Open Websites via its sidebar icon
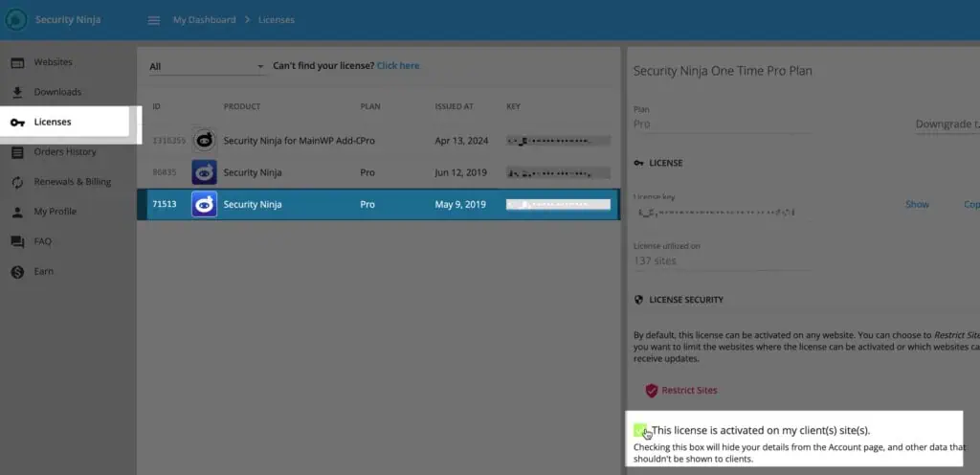The height and width of the screenshot is (475, 980). click(x=17, y=62)
